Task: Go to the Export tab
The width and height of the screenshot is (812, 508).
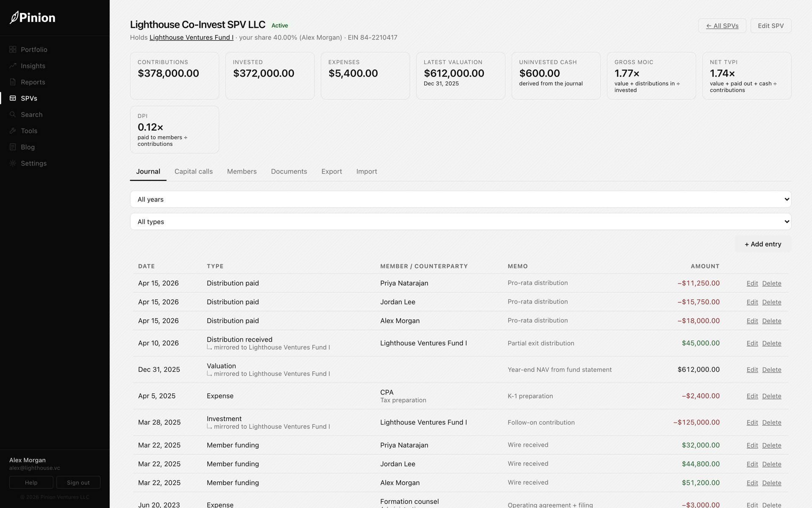Action: click(332, 171)
